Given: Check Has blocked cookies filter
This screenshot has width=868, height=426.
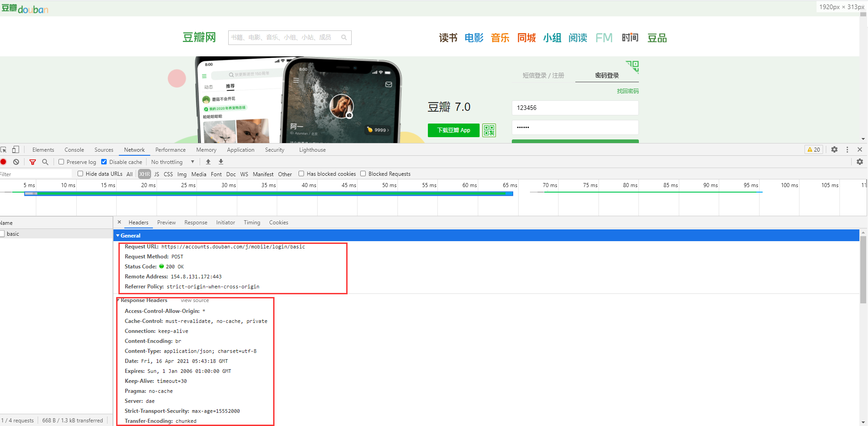Looking at the screenshot, I should pyautogui.click(x=301, y=173).
